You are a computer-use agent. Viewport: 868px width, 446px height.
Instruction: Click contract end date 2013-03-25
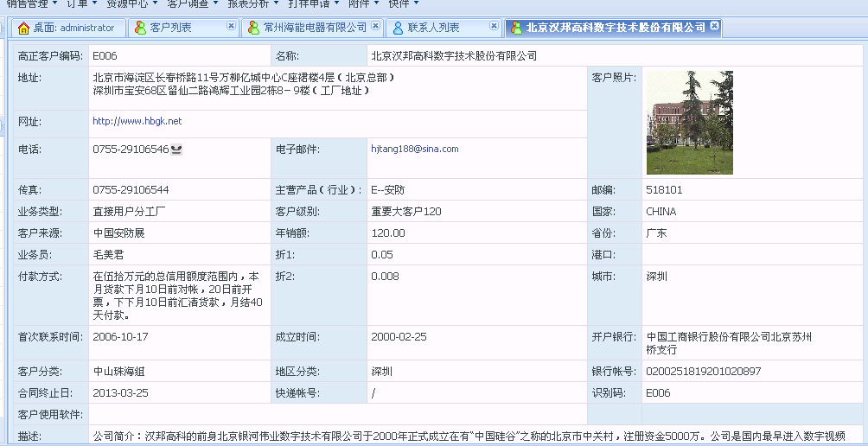(121, 393)
